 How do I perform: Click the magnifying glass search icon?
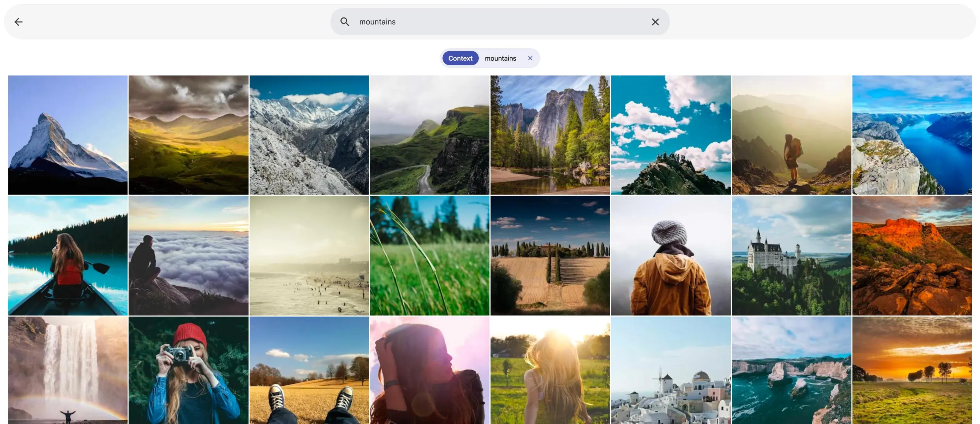point(345,22)
